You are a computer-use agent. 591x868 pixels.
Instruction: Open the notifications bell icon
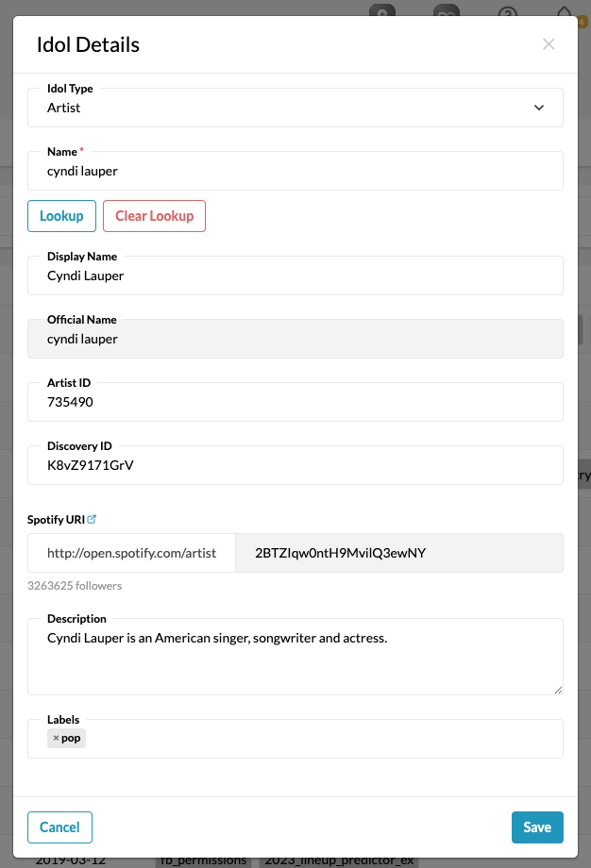point(565,13)
